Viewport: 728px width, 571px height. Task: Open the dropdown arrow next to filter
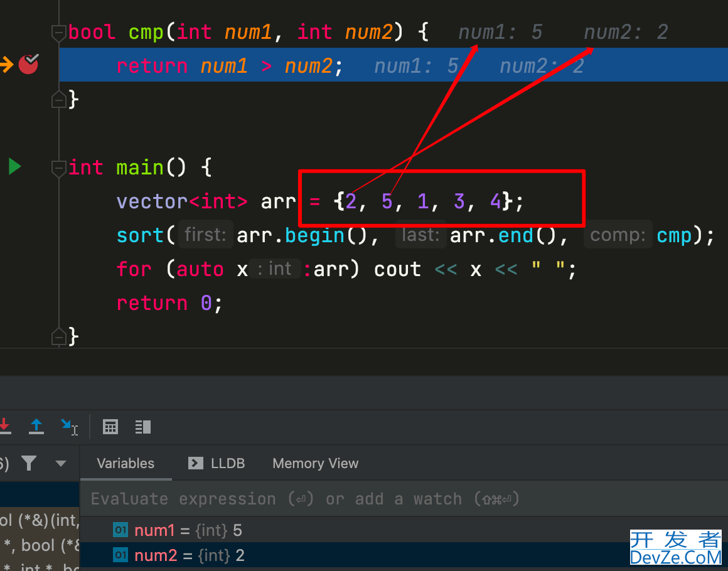click(61, 463)
